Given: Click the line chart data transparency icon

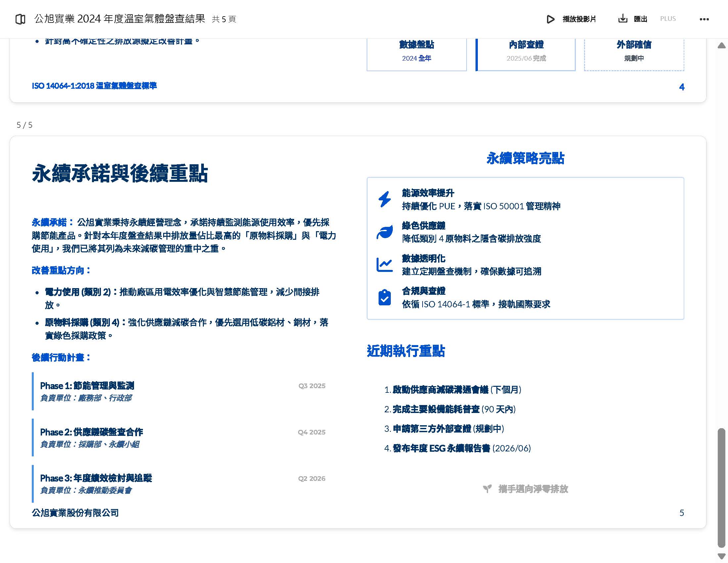Looking at the screenshot, I should [384, 265].
